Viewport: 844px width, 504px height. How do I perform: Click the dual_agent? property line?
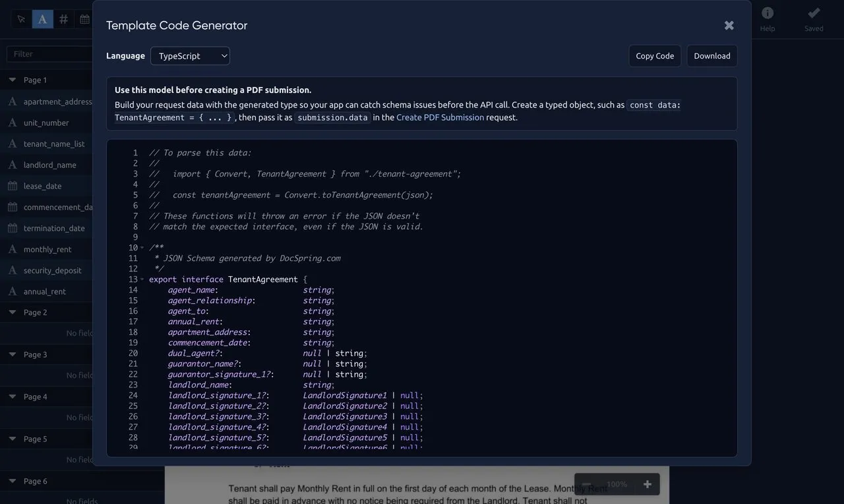click(267, 353)
